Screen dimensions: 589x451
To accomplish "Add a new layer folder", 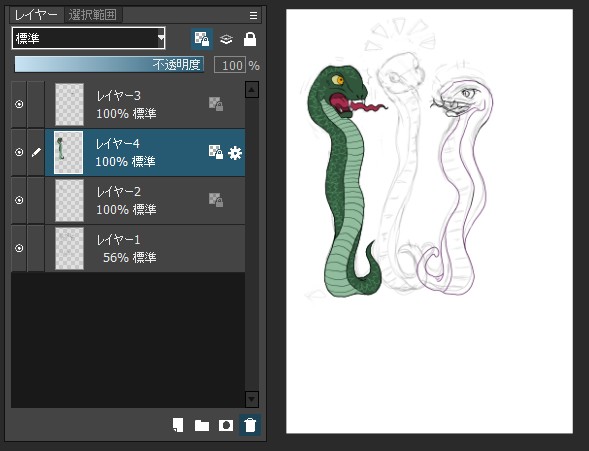I will coord(202,425).
